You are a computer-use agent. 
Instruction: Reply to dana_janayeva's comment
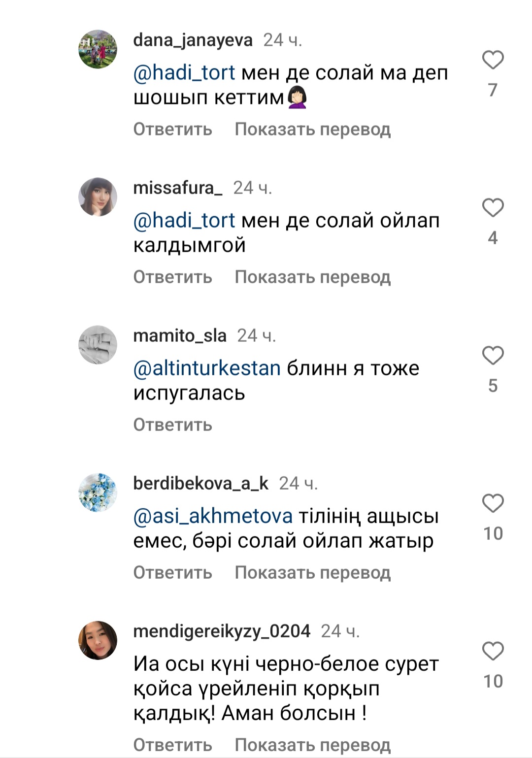172,129
